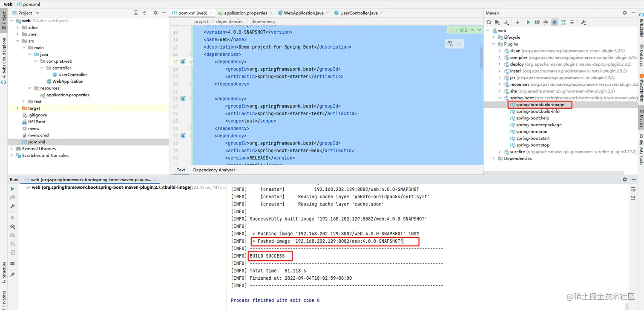
Task: Open Database tool window
Action: click(x=641, y=55)
